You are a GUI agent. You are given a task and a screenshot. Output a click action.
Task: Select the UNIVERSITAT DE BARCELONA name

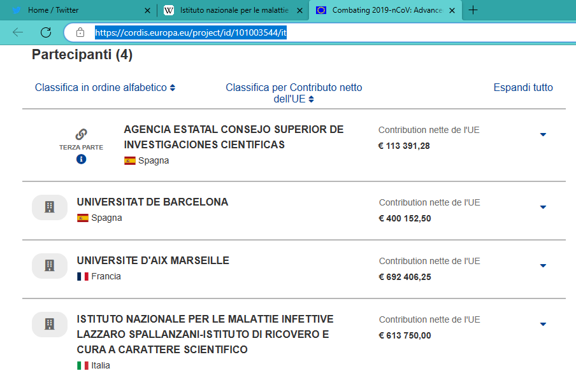152,202
